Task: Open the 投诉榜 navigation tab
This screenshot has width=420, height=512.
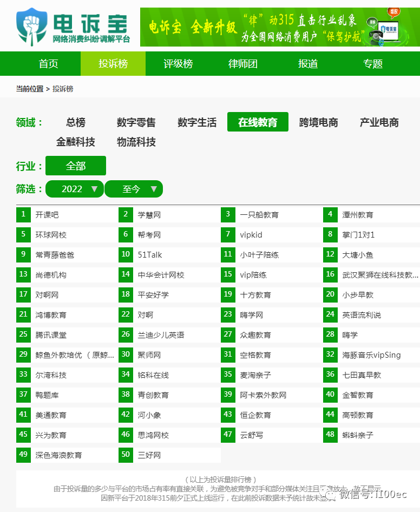Action: click(x=113, y=64)
